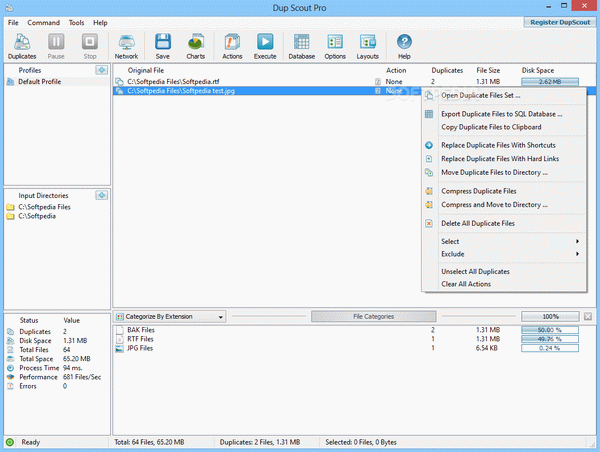Click the File Categories button

point(373,317)
